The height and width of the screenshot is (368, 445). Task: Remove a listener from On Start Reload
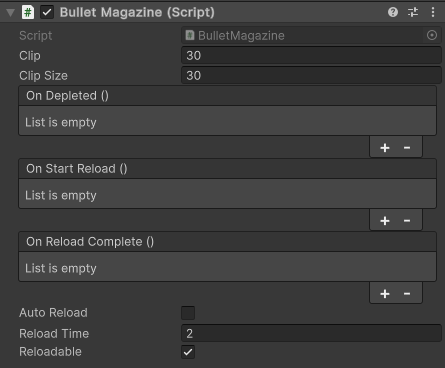click(x=407, y=220)
